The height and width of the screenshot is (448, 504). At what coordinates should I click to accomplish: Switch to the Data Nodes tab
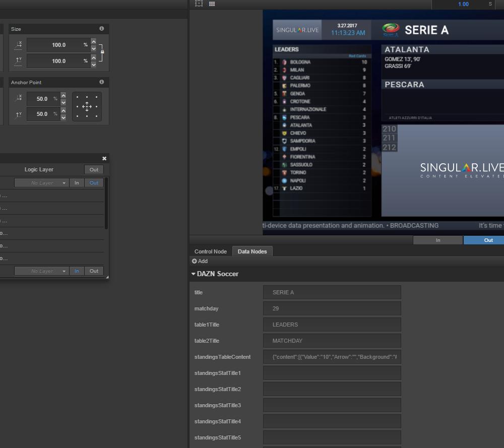click(253, 251)
